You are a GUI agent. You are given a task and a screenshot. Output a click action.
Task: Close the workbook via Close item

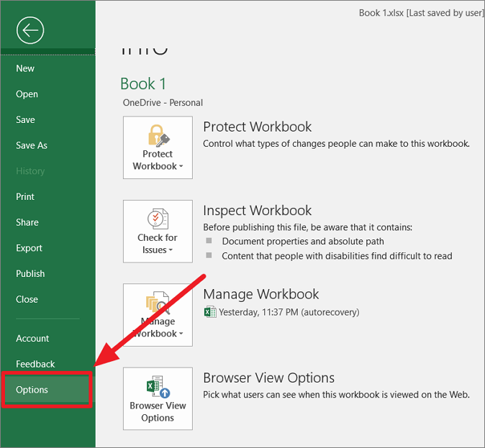(x=27, y=299)
